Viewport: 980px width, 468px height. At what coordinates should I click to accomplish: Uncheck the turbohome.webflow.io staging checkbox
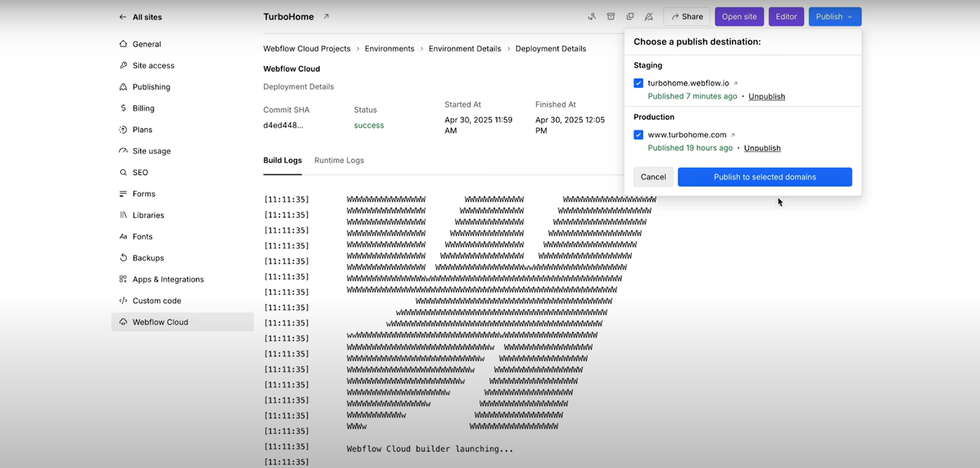pos(638,83)
